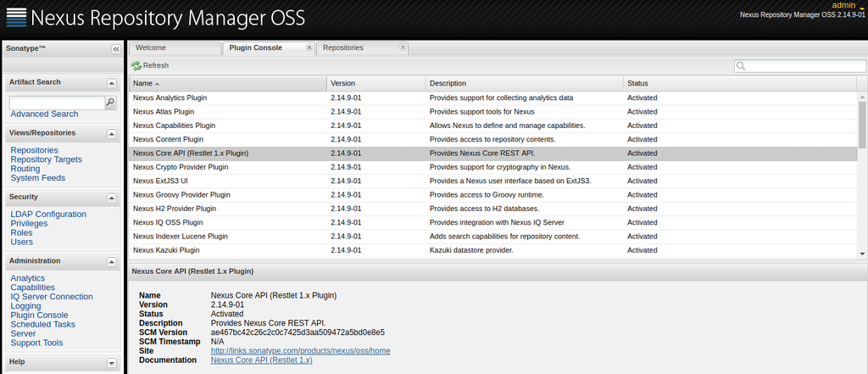Click the Name column header

click(227, 83)
